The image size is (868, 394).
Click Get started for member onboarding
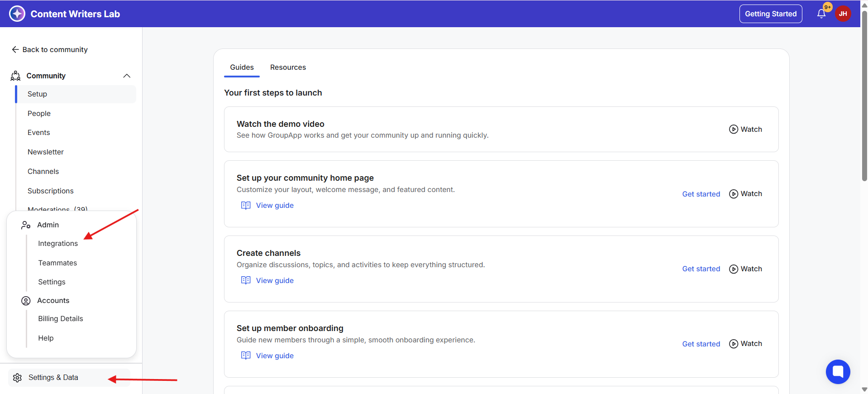coord(701,344)
